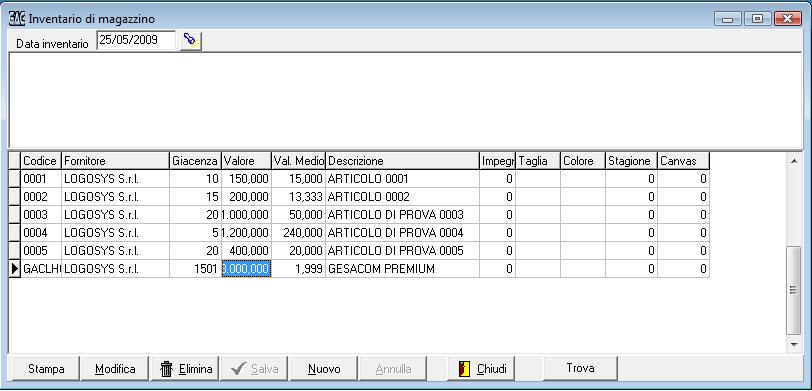Click the Taglia column header
Screen dimensions: 812x391
(538, 161)
